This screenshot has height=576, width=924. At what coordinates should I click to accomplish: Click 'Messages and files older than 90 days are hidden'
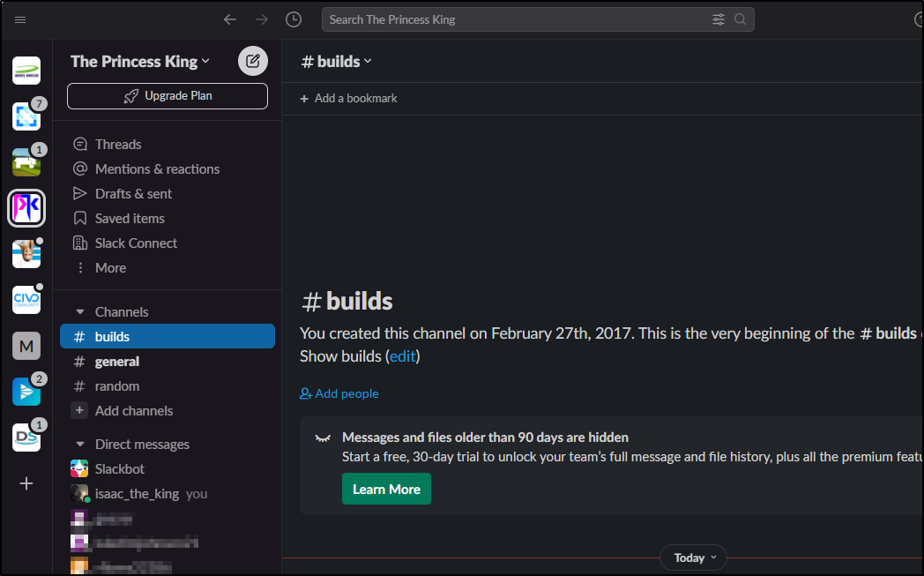[486, 438]
